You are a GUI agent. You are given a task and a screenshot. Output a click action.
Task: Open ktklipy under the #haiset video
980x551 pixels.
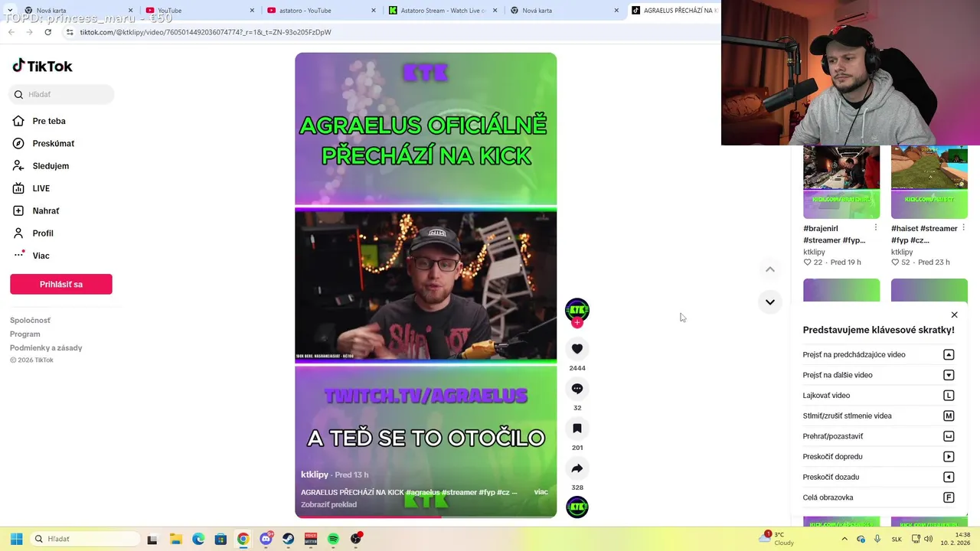pos(902,252)
